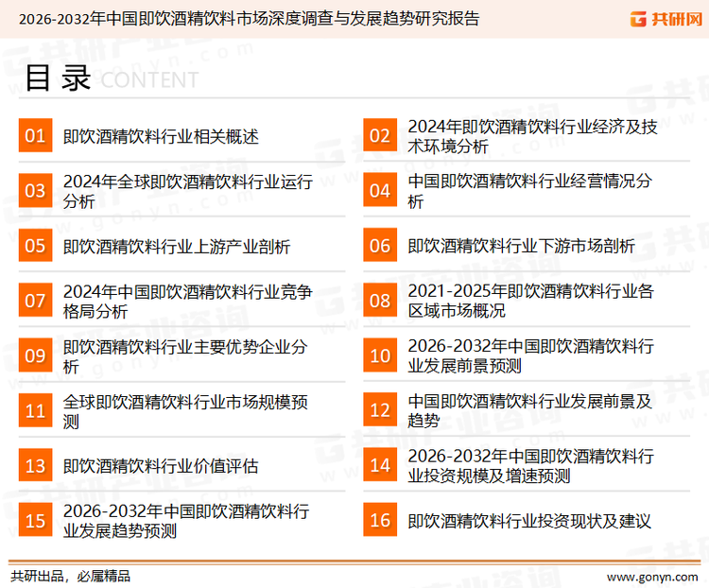Select text 全球即饮酒精饮料行业市场规模预测
This screenshot has height=588, width=709.
pyautogui.click(x=185, y=411)
